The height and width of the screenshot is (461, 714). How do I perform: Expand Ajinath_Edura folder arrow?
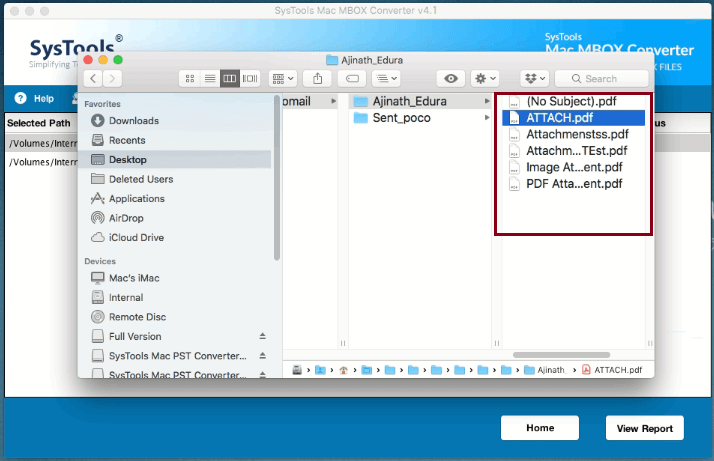487,101
